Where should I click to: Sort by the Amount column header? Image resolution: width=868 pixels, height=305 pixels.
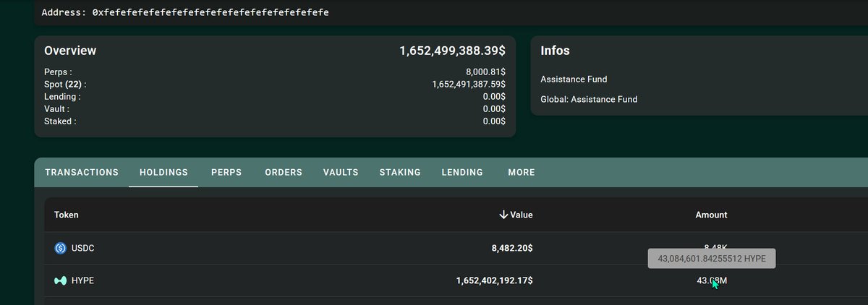tap(711, 215)
